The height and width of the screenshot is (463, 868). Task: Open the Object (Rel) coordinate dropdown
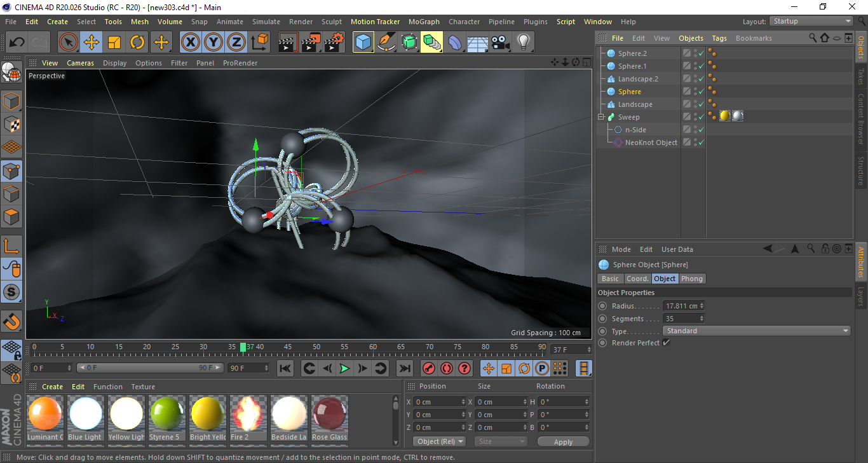pos(439,441)
